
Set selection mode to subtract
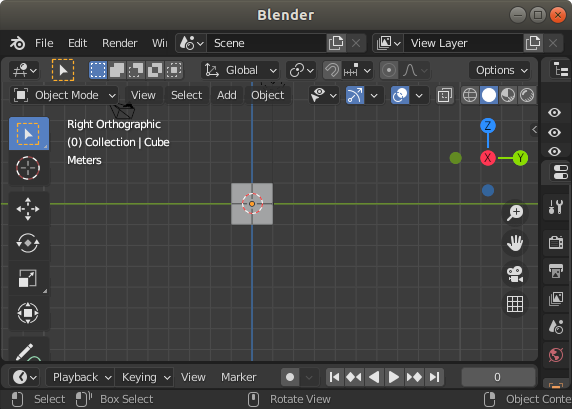pyautogui.click(x=136, y=70)
